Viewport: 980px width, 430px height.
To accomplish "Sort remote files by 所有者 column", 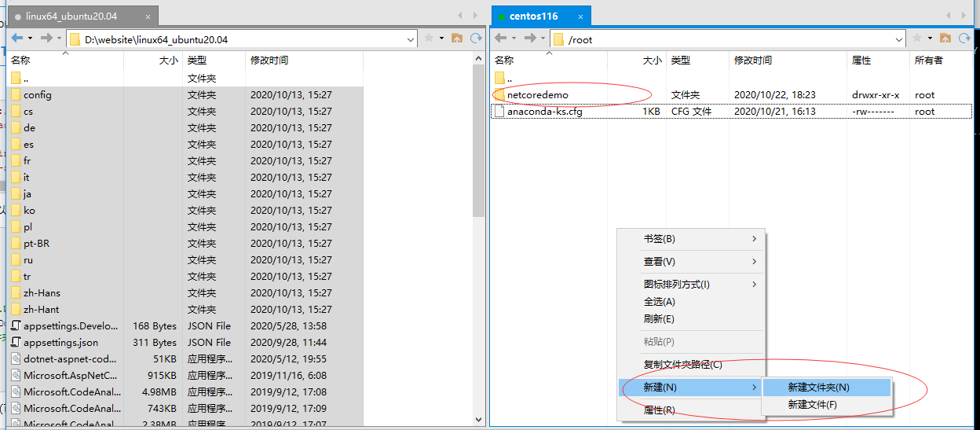I will coord(941,61).
